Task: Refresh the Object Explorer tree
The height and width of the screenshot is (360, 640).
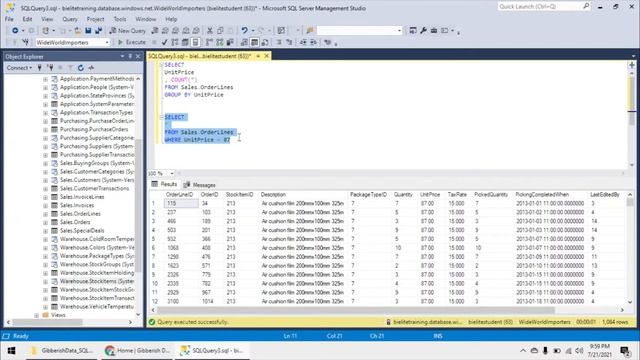Action: 81,68
